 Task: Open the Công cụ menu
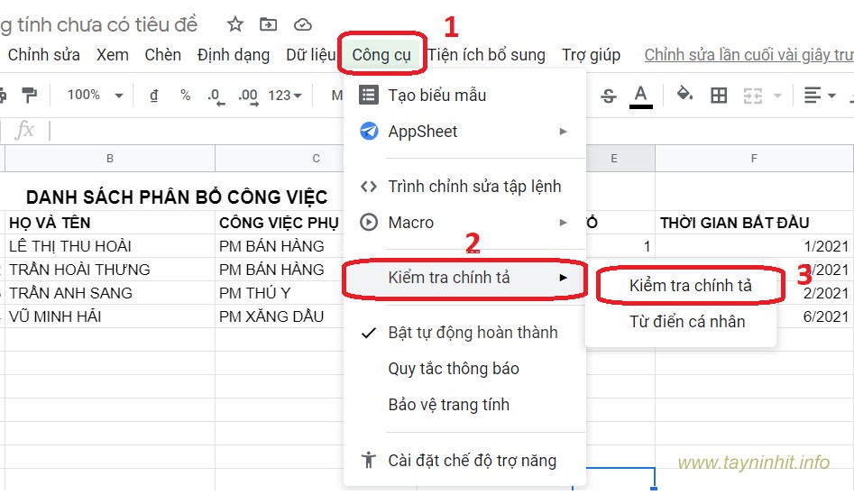381,55
